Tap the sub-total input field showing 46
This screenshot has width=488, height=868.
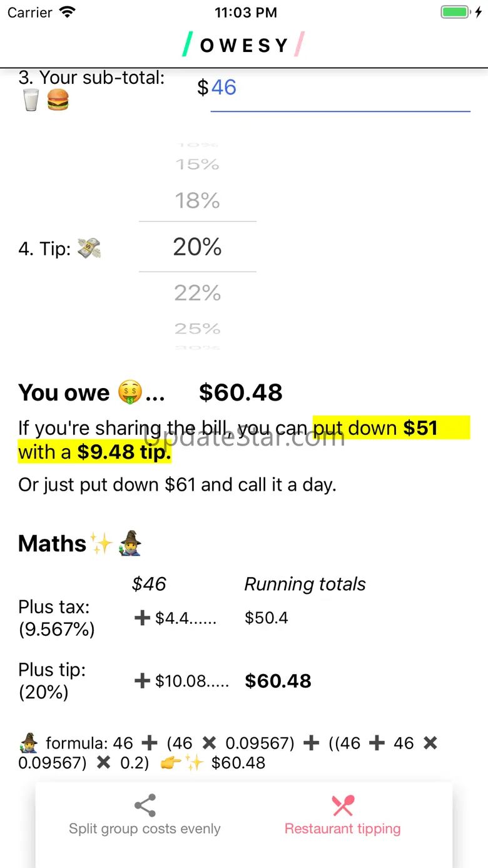(340, 88)
